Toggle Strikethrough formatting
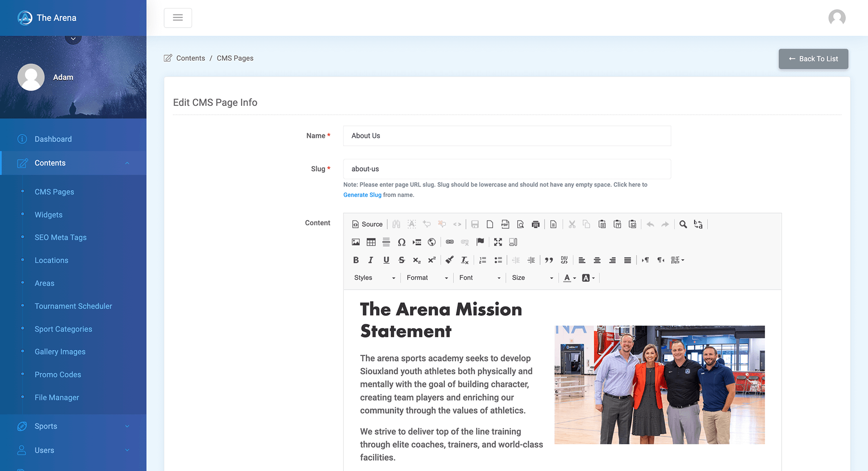868x471 pixels. [x=401, y=260]
